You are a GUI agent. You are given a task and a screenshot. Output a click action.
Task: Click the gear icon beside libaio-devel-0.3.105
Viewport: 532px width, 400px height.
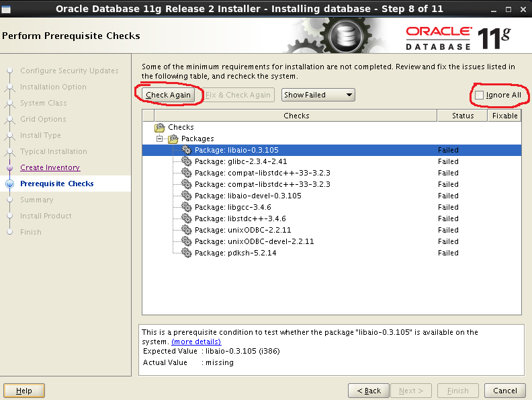pyautogui.click(x=186, y=196)
